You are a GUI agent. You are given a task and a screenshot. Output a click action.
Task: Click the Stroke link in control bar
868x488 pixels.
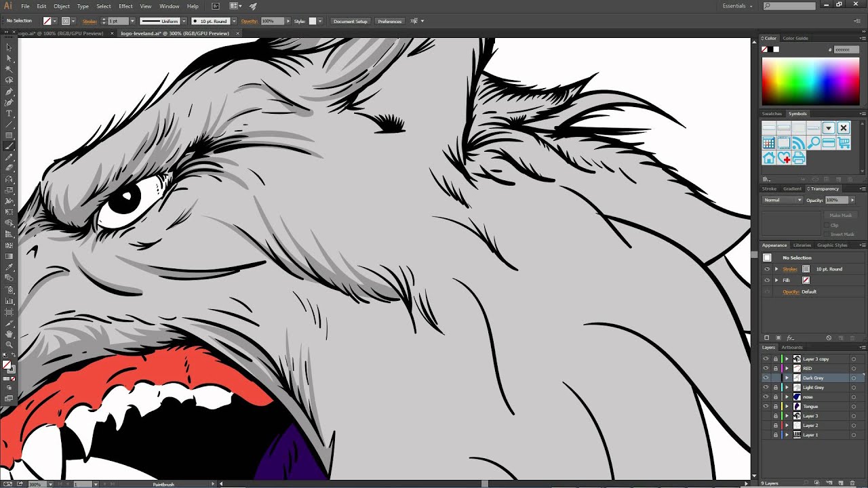pyautogui.click(x=90, y=21)
